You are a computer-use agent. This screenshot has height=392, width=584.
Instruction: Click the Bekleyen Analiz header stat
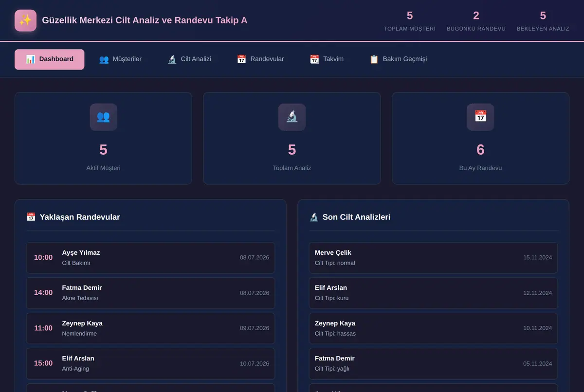click(543, 21)
